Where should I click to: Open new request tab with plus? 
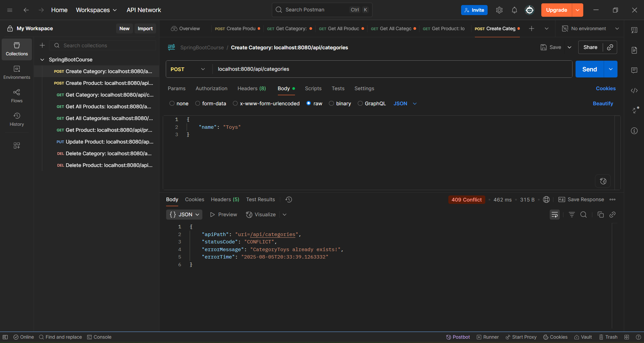pyautogui.click(x=532, y=28)
